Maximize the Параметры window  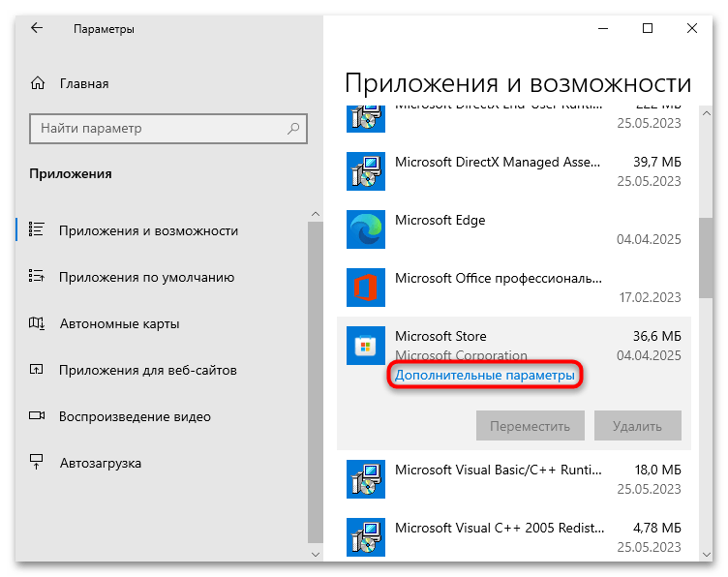point(648,28)
